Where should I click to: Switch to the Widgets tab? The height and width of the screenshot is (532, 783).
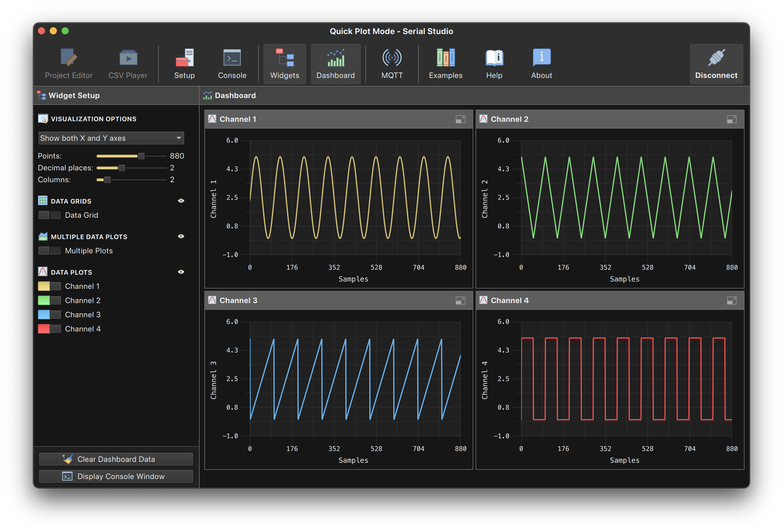[283, 64]
